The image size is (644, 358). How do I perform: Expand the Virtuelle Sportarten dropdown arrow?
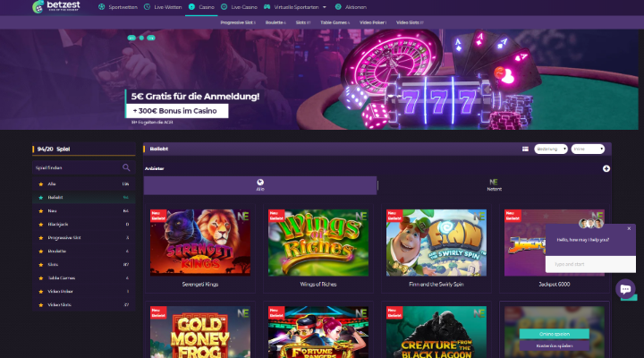(325, 7)
